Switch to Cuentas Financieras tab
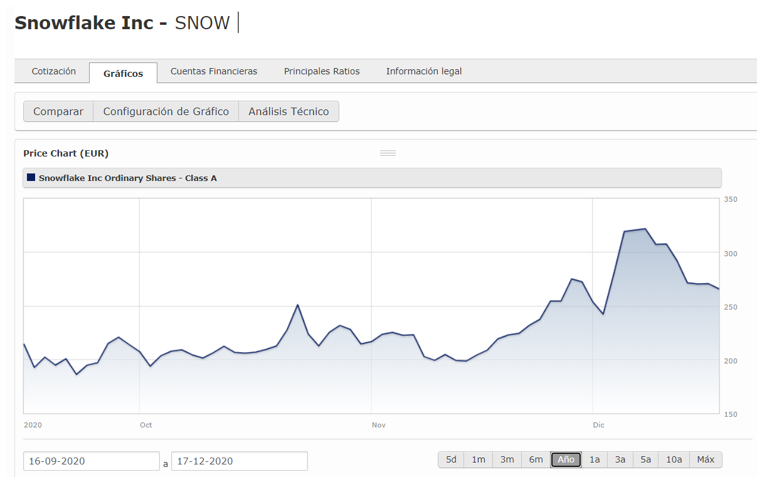 (213, 71)
